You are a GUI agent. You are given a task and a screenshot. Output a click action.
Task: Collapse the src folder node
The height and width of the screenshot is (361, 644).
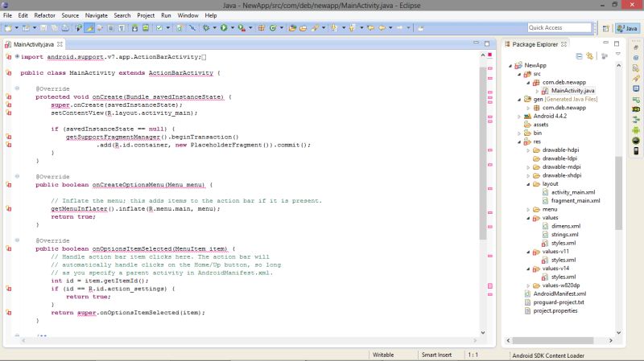tap(519, 74)
